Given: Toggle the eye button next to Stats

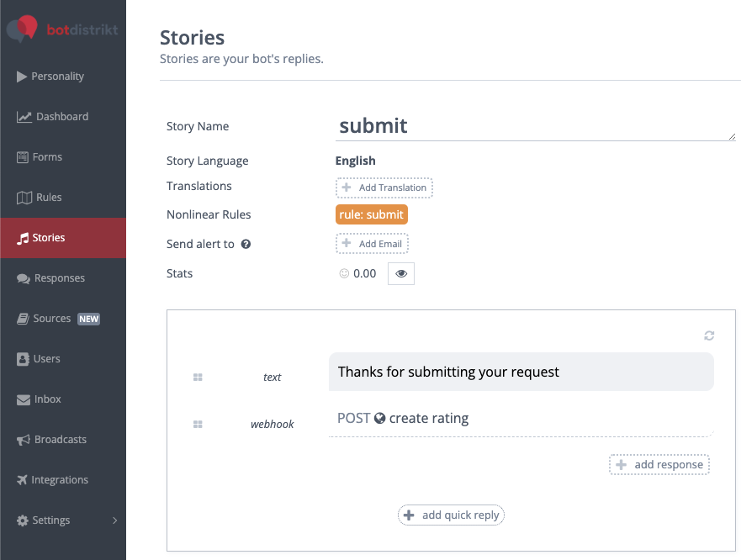Looking at the screenshot, I should 401,273.
